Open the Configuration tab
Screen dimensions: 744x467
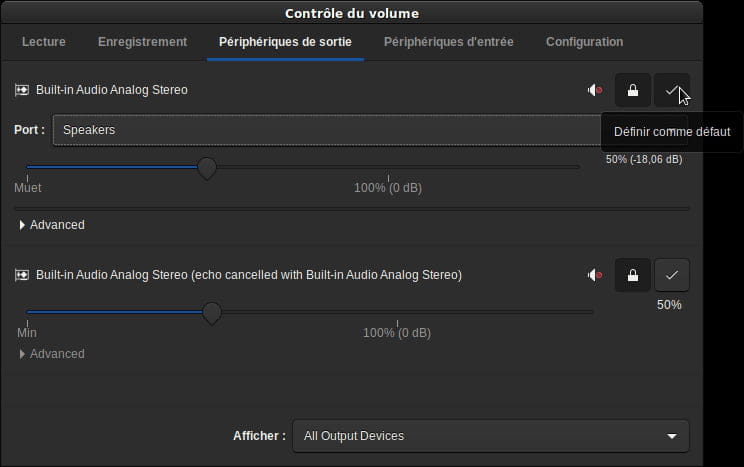click(585, 42)
